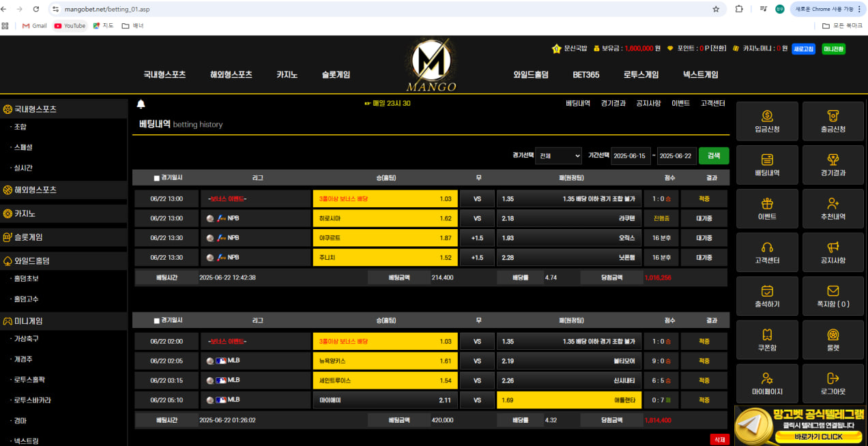Open the 룰렛 roulette tile

point(833,340)
